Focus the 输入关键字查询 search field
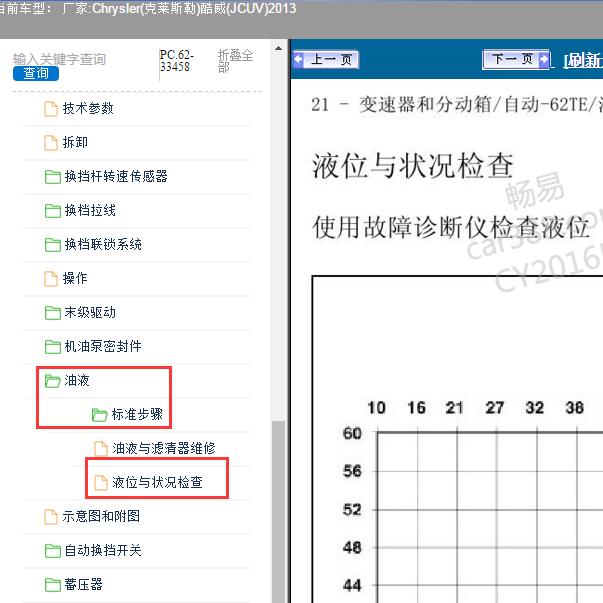603x603 pixels. pyautogui.click(x=60, y=59)
